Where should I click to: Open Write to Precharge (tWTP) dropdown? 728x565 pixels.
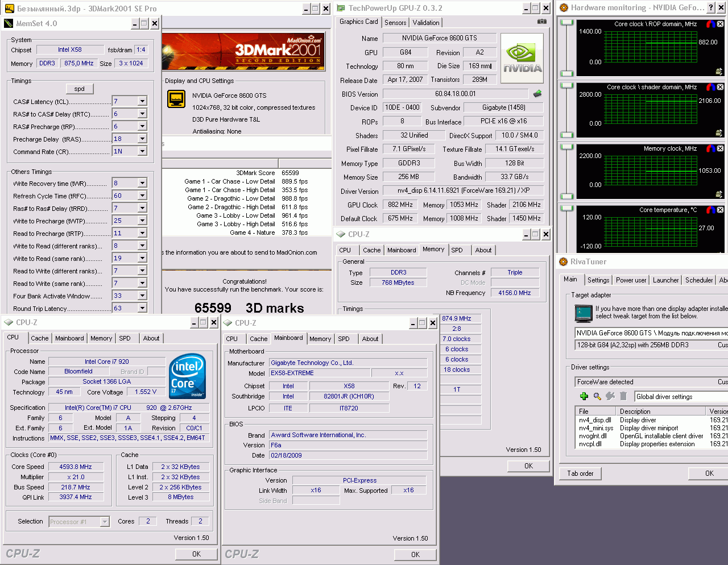(x=142, y=221)
